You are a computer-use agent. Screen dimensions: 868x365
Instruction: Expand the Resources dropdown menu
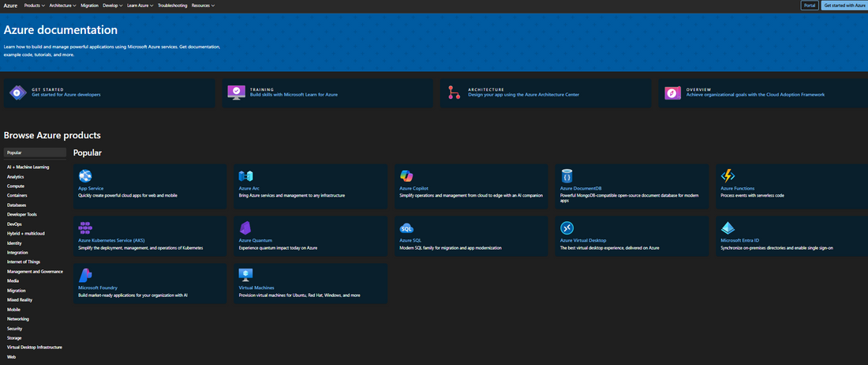(x=203, y=5)
